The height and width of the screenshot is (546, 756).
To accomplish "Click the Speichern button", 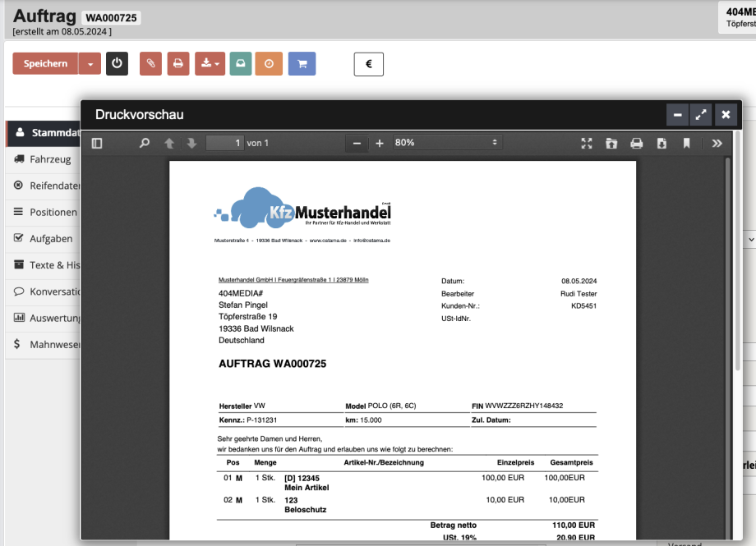I will 45,64.
